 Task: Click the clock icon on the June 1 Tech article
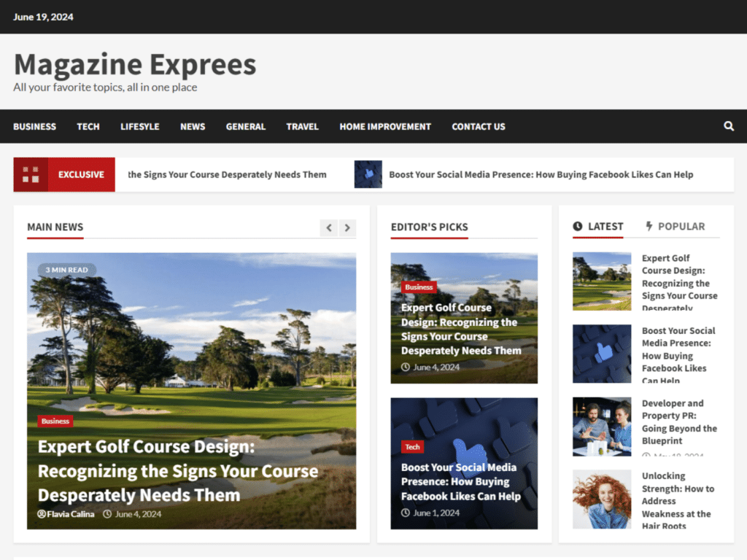click(x=404, y=513)
